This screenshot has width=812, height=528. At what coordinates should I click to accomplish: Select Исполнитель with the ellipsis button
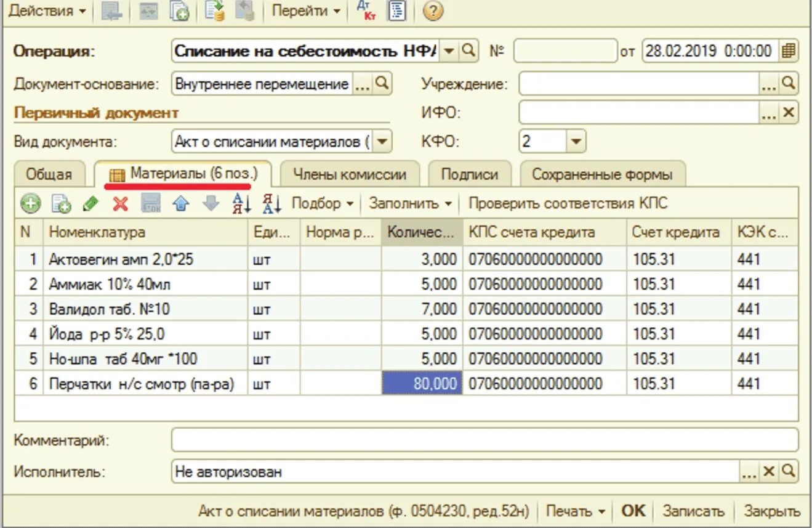(x=749, y=472)
